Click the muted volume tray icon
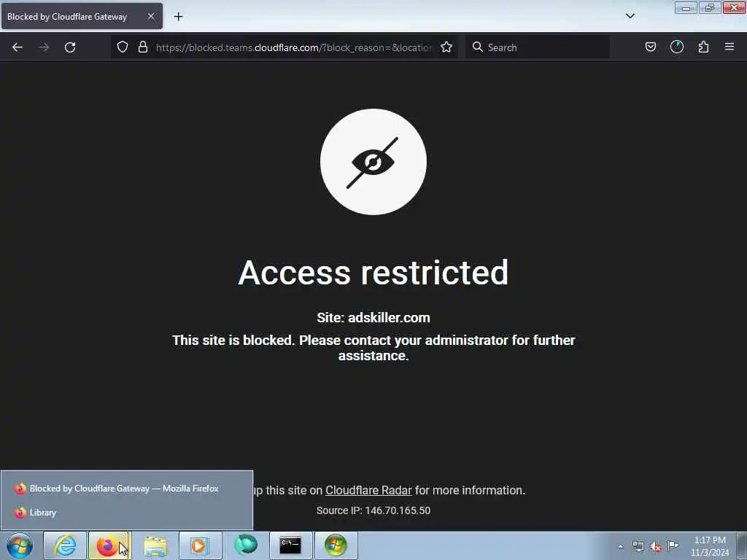The width and height of the screenshot is (747, 560). (x=656, y=546)
